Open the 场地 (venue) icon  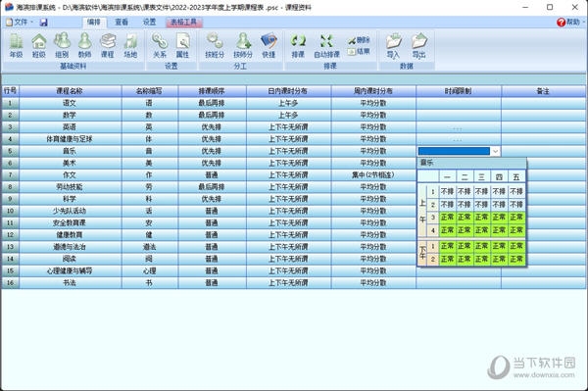click(x=130, y=45)
